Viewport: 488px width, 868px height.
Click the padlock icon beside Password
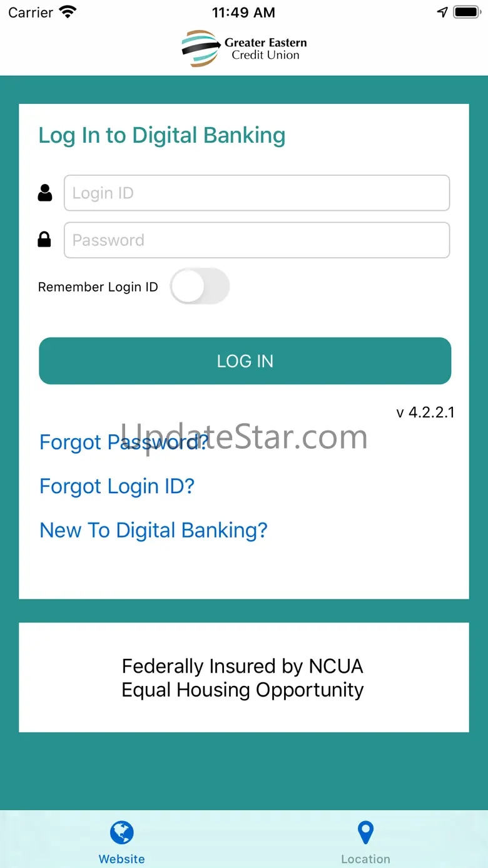point(44,240)
